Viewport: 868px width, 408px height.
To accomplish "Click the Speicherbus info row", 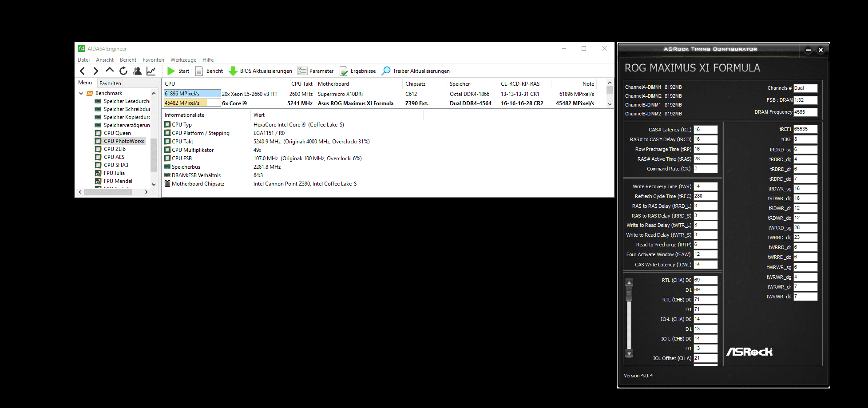I will click(293, 167).
